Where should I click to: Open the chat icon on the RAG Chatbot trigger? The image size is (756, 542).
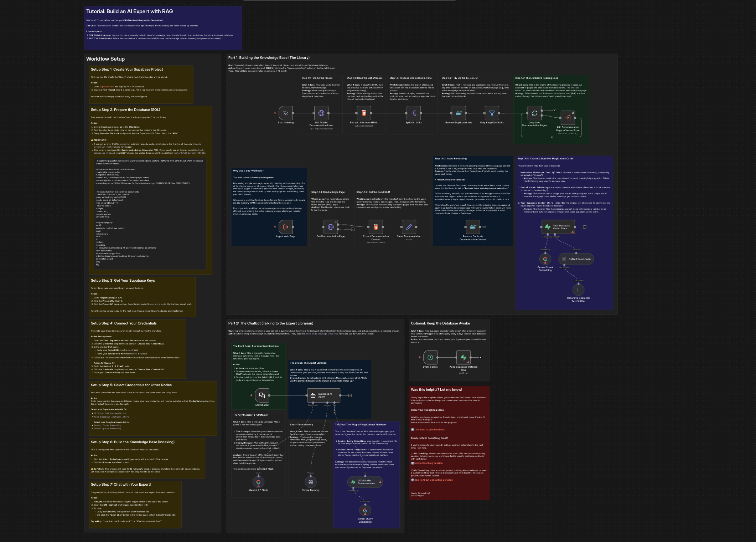[262, 395]
